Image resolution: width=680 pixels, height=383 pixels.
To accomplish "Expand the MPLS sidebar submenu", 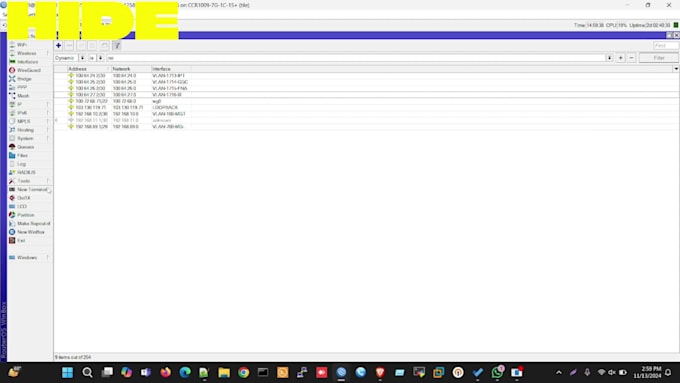I will tap(23, 121).
